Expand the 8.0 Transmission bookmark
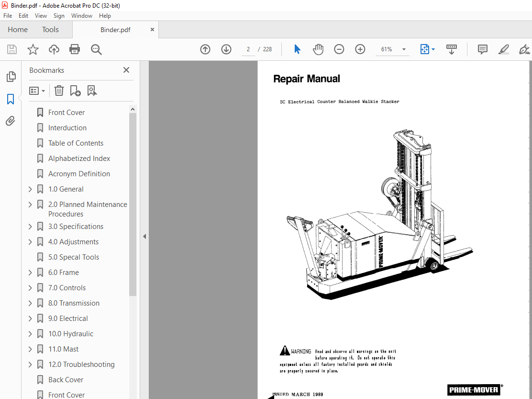Image resolution: width=532 pixels, height=399 pixels. click(30, 303)
